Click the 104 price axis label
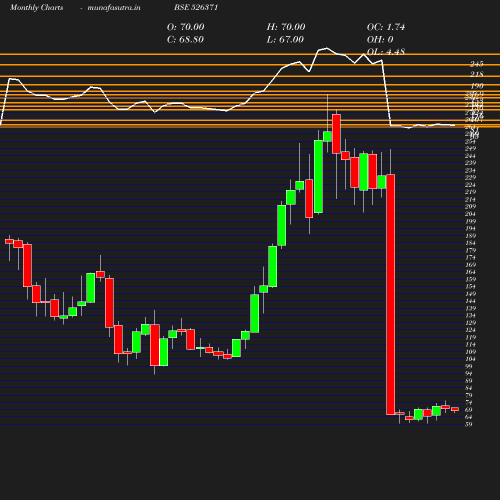Screen dimensions: 500x500 click(471, 359)
